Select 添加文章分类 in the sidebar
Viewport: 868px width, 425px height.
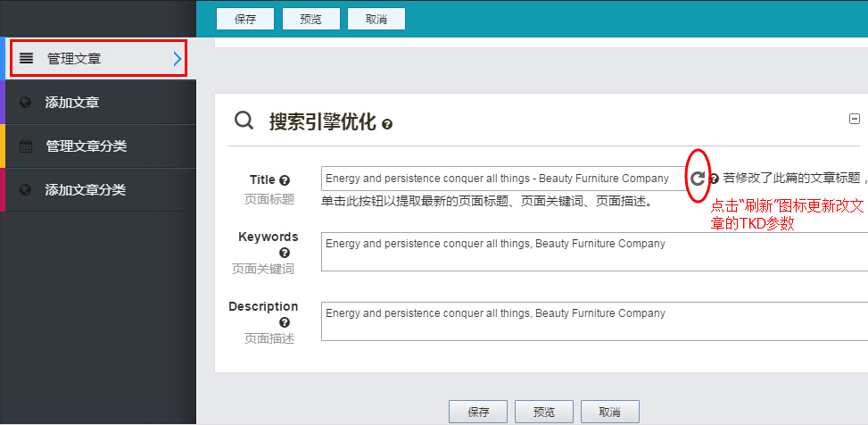click(x=98, y=190)
